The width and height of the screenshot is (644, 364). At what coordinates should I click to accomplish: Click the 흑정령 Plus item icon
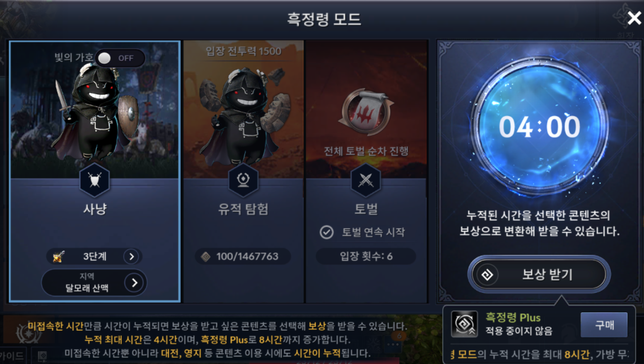tap(465, 324)
